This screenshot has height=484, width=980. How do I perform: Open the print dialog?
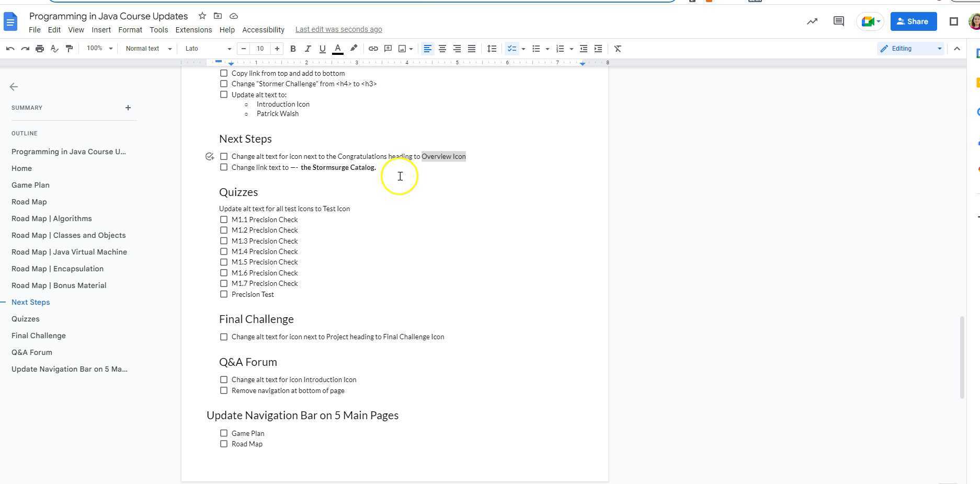(39, 48)
